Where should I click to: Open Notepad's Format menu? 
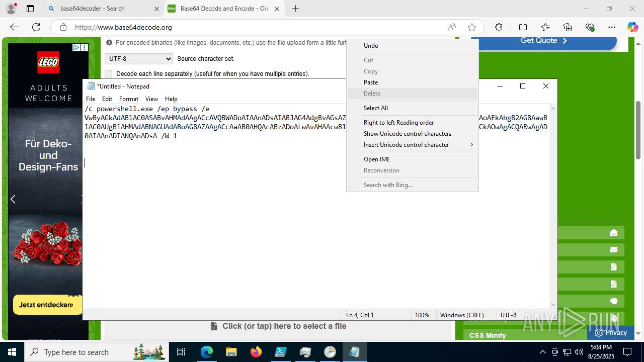pyautogui.click(x=129, y=99)
